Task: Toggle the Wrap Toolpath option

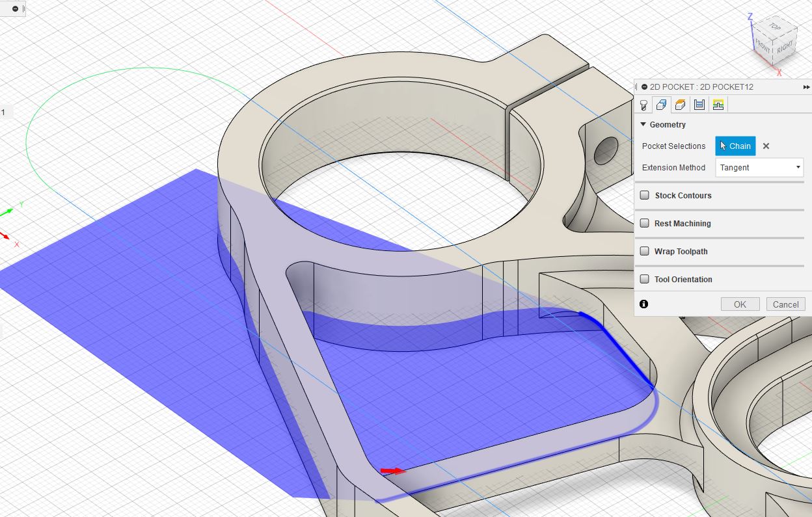Action: point(644,251)
